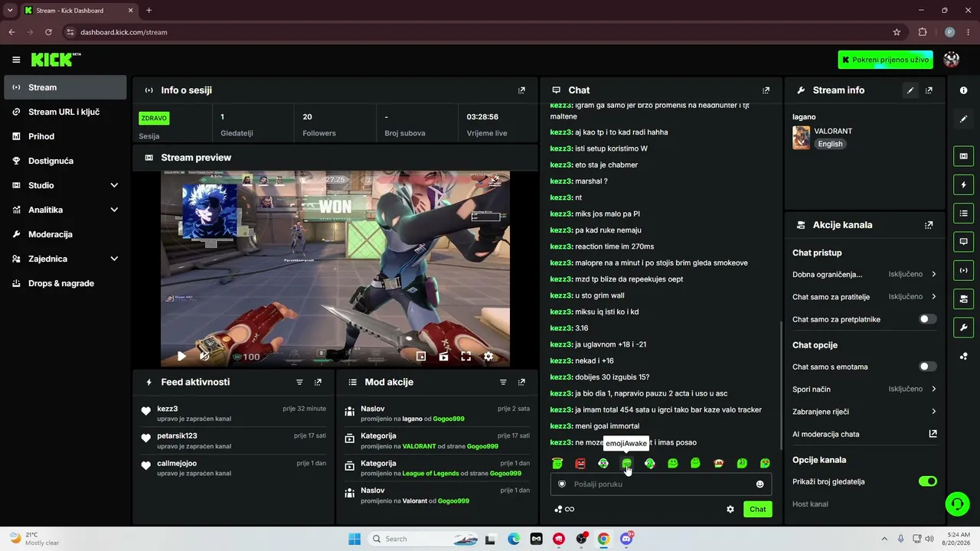Open Zabranjene riječi settings chevron
Image resolution: width=980 pixels, height=551 pixels.
(933, 412)
